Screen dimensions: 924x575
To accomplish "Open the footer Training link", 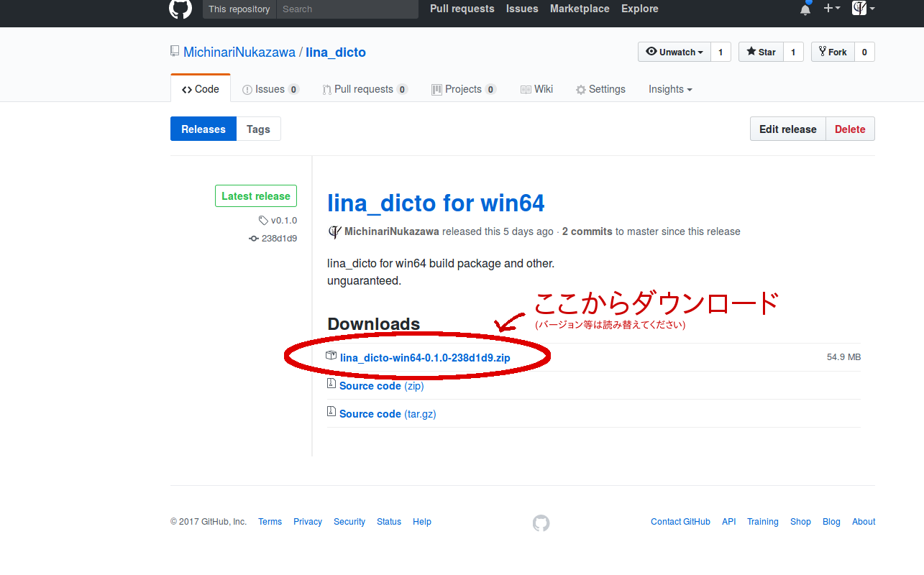I will (763, 522).
